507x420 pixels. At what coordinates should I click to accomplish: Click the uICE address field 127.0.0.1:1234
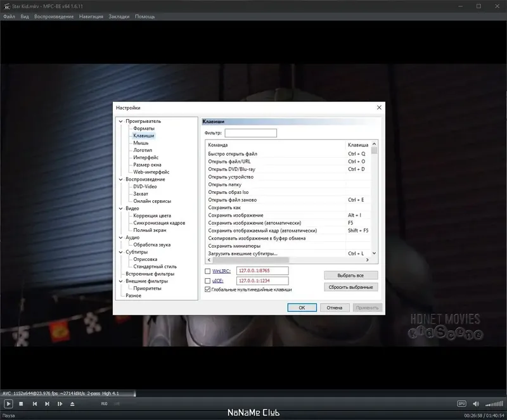click(262, 281)
